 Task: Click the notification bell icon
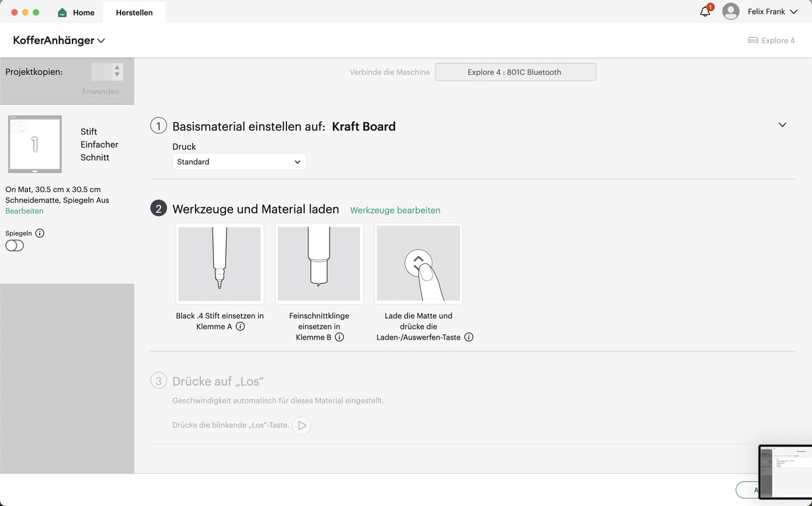tap(705, 11)
